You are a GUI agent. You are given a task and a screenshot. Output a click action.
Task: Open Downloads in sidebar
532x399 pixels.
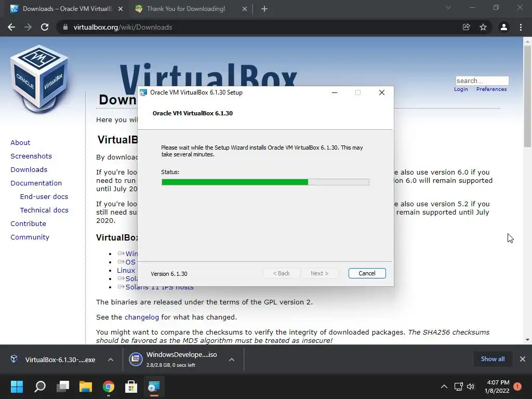pos(29,170)
